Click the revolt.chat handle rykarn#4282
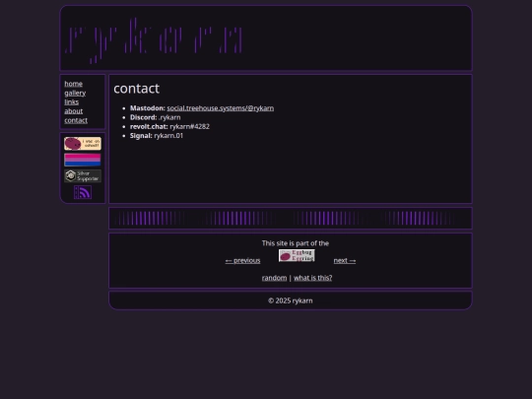Image resolution: width=532 pixels, height=399 pixels. click(190, 126)
